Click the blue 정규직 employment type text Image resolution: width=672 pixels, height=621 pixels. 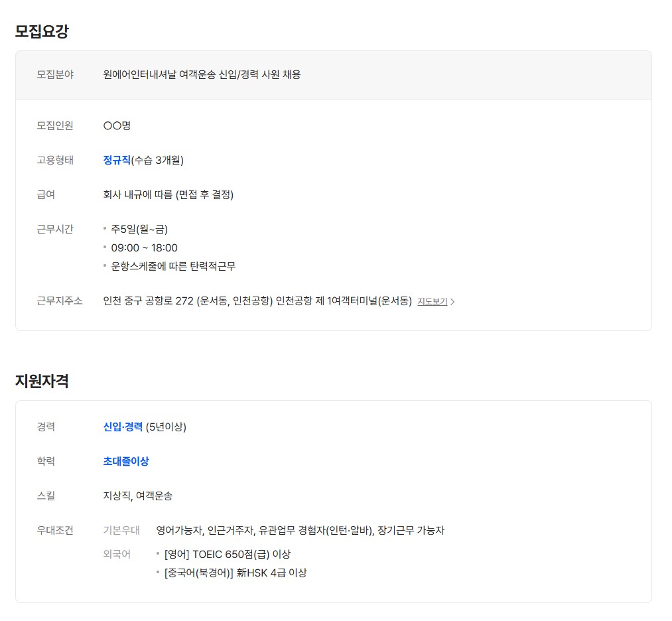tap(117, 160)
